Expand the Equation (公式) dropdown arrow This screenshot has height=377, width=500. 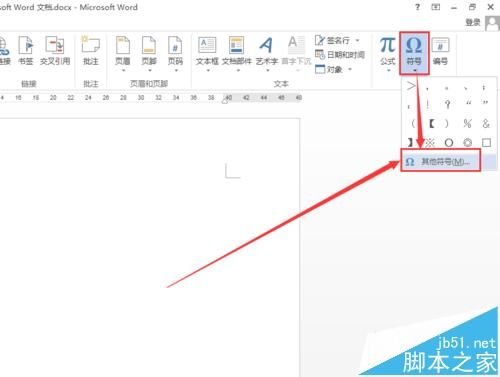[388, 70]
